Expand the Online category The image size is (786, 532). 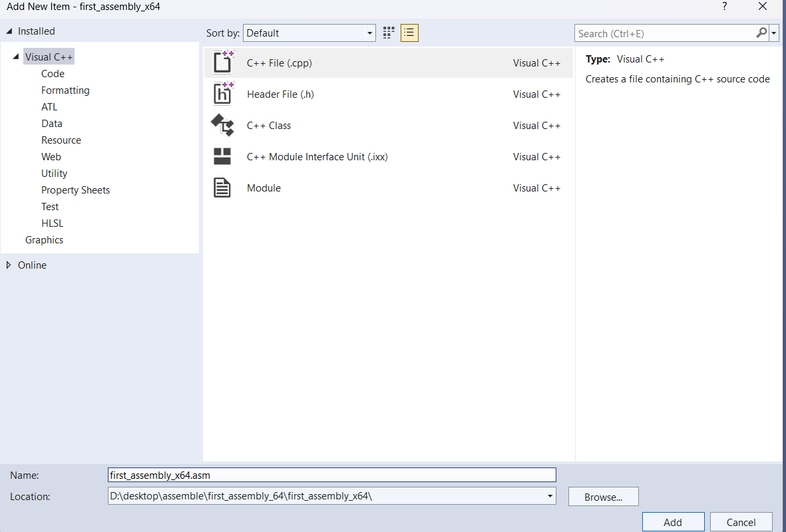click(x=9, y=265)
